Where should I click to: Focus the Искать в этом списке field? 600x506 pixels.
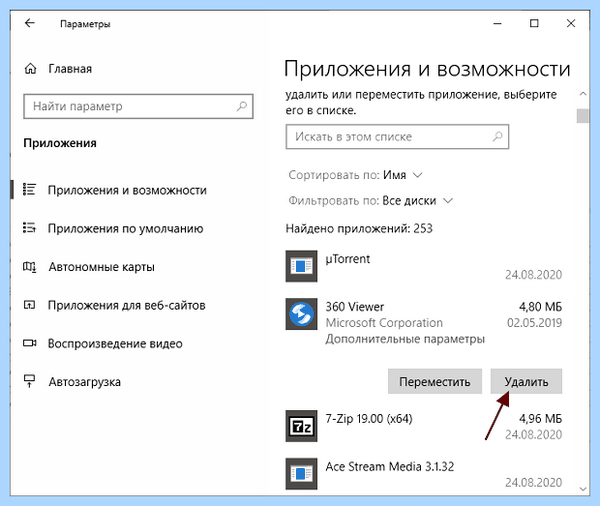click(397, 137)
